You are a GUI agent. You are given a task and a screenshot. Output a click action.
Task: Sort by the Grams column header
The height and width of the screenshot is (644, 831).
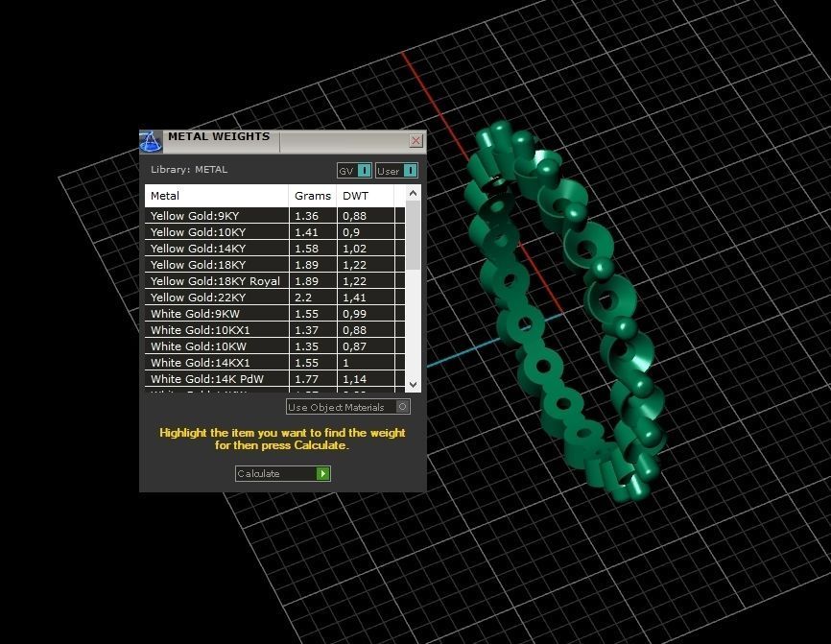[313, 196]
